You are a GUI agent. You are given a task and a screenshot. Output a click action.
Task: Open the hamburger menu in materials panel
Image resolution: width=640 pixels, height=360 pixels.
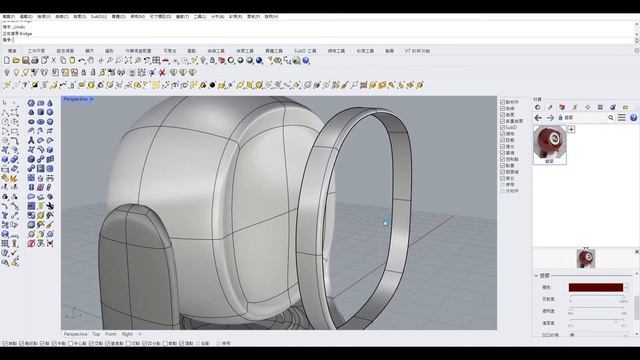[622, 118]
